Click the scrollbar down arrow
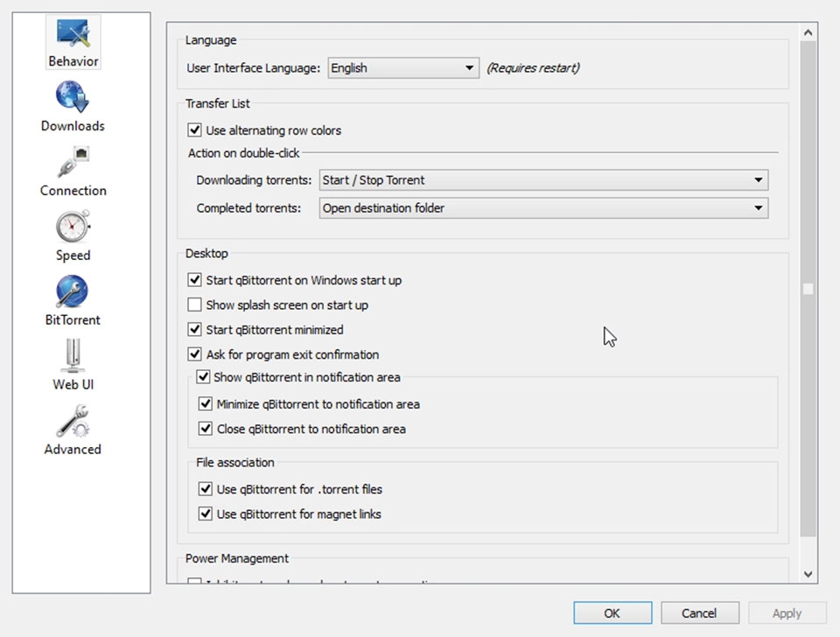 [x=808, y=574]
